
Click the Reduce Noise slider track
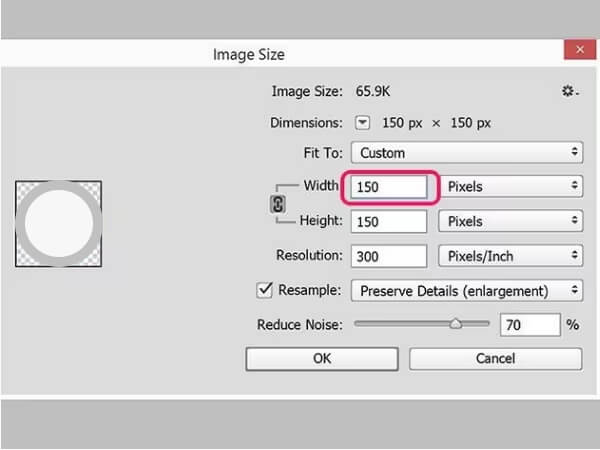400,323
